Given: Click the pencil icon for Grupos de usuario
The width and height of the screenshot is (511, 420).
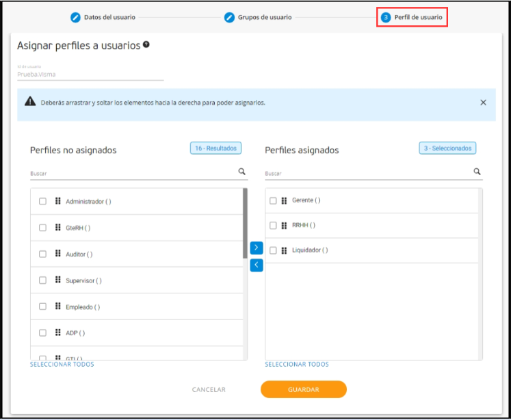Looking at the screenshot, I should point(229,17).
